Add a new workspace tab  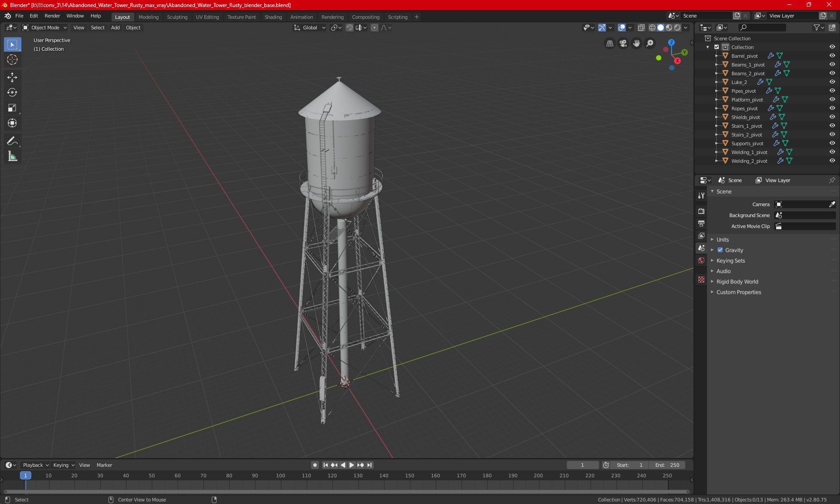[416, 17]
